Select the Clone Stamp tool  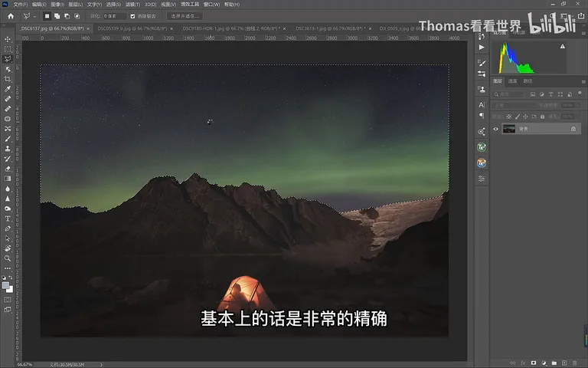click(8, 149)
